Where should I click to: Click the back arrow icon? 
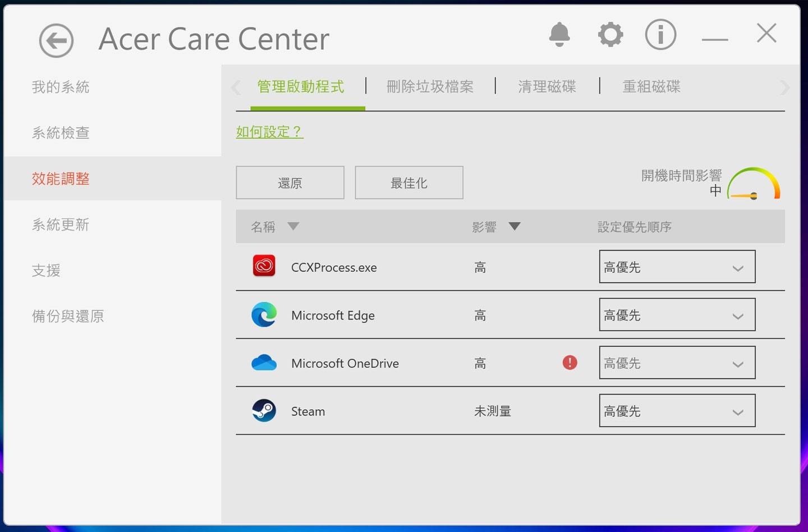(56, 40)
